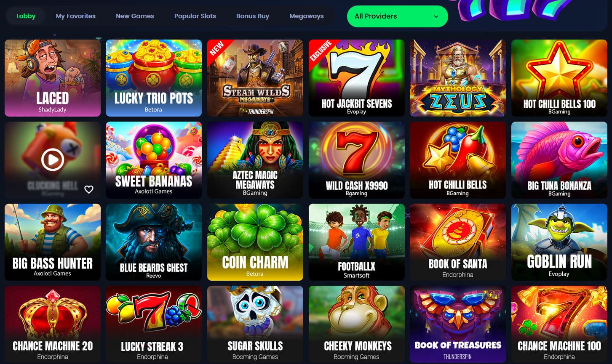Go to the Bonus Buy tab
Image resolution: width=612 pixels, height=364 pixels.
[253, 16]
